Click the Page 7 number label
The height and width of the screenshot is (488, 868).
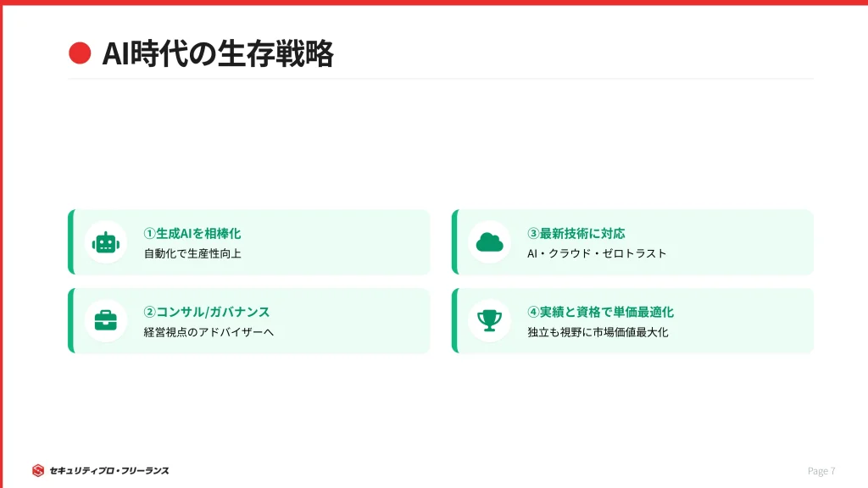click(821, 471)
